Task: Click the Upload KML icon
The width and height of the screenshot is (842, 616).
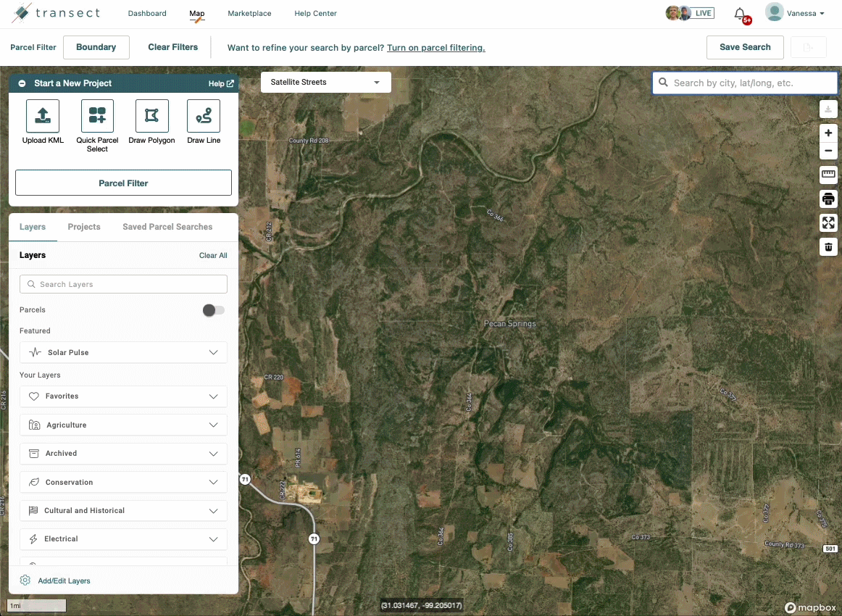Action: pos(43,116)
